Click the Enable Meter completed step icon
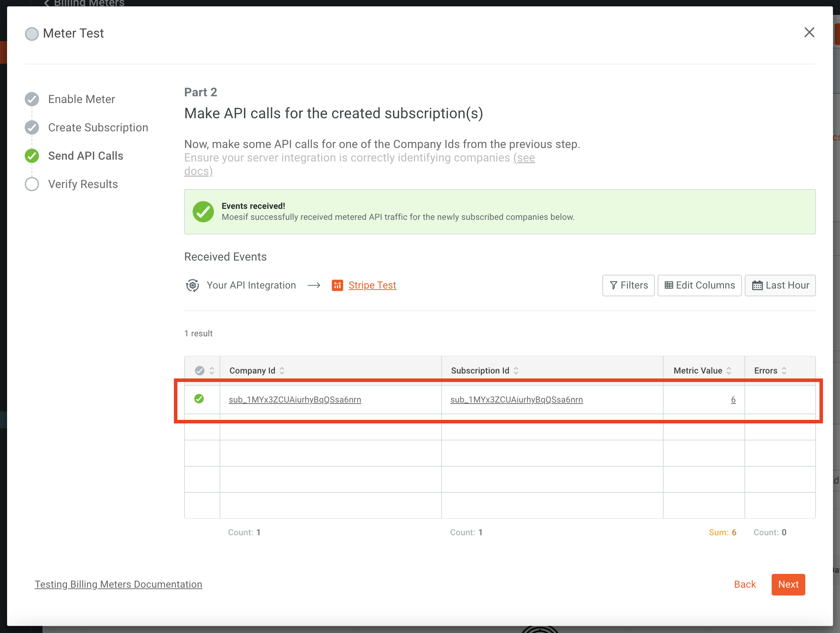 coord(32,99)
